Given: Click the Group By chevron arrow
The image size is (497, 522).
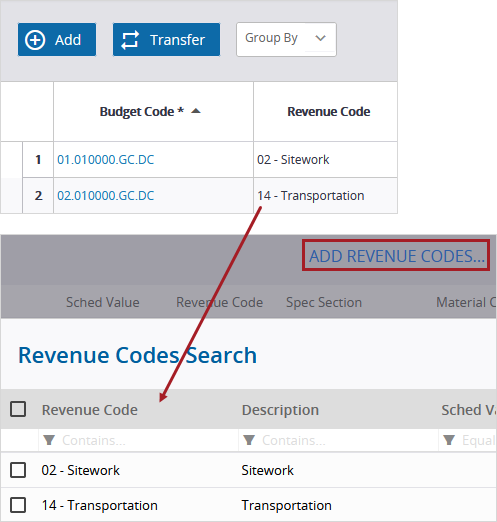Looking at the screenshot, I should coord(320,38).
